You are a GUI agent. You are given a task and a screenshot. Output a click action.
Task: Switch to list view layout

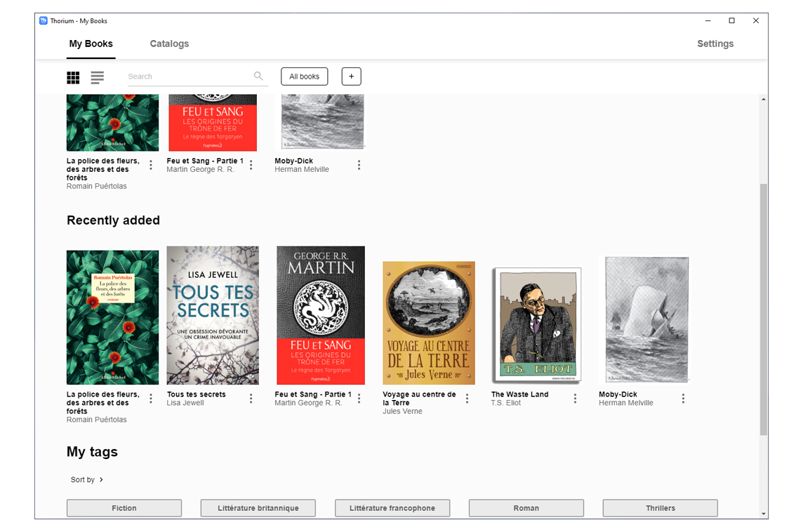[98, 77]
